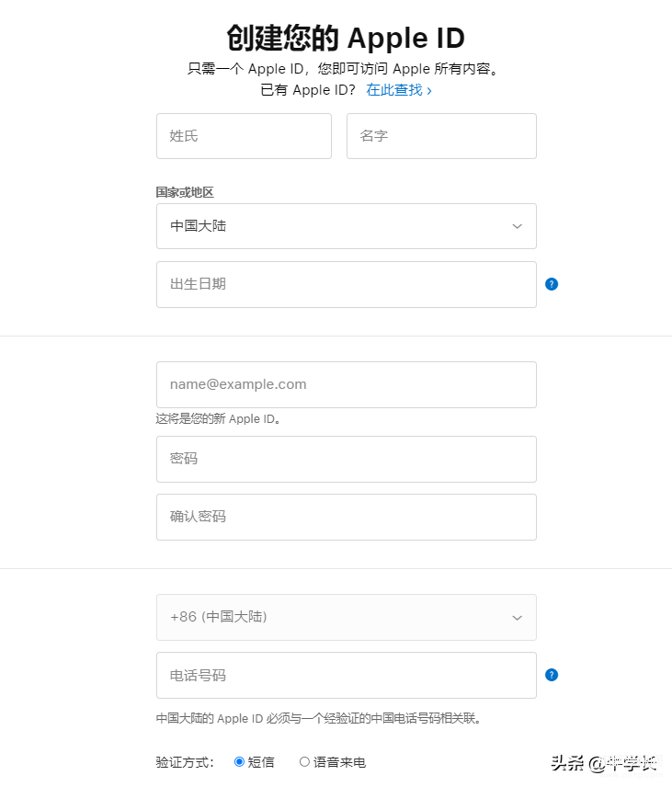
Task: Focus the 密码 field
Action: pos(346,459)
